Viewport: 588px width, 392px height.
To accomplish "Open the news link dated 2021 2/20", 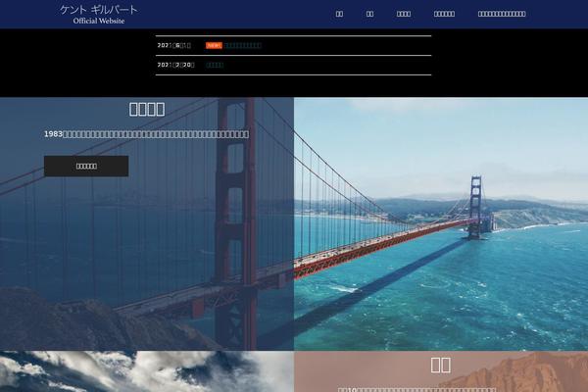I will pos(215,65).
